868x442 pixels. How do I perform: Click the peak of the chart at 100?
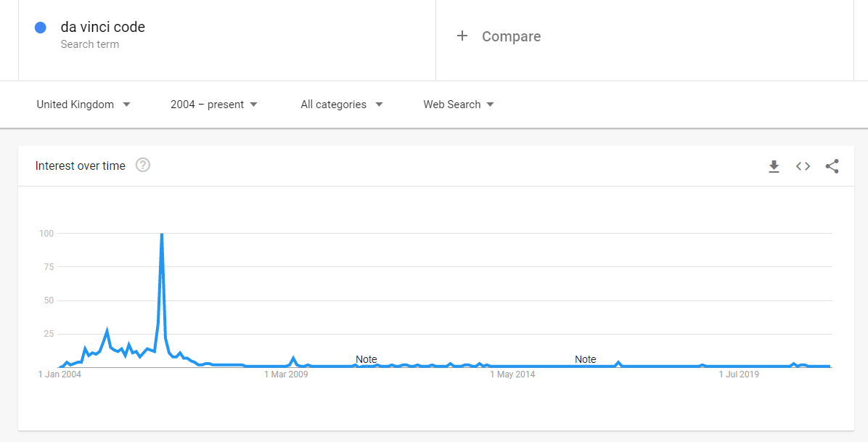click(162, 234)
